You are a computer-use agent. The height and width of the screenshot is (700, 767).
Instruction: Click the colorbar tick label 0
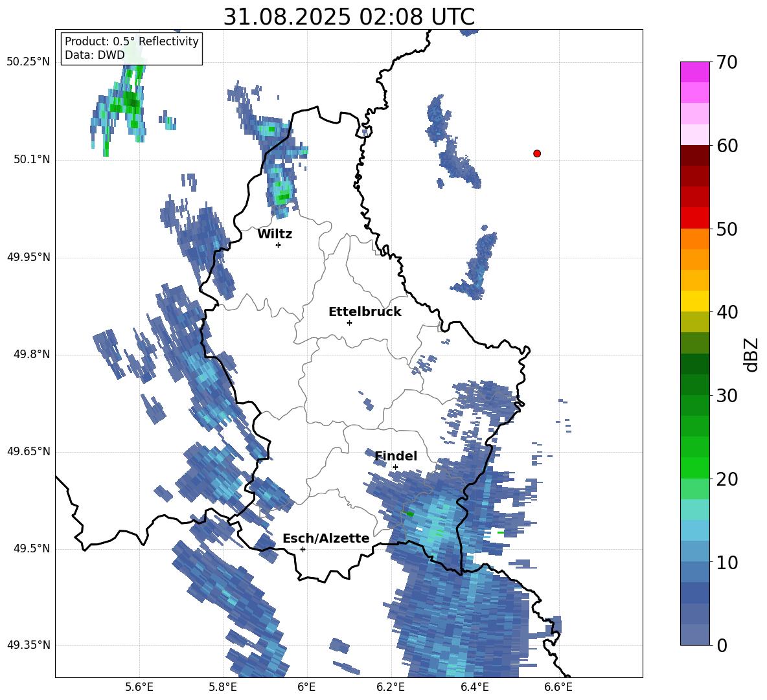(x=722, y=646)
